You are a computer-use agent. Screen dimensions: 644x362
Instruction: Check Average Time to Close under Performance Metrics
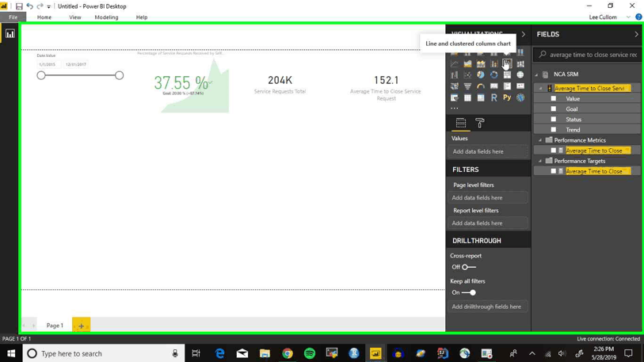(x=553, y=151)
